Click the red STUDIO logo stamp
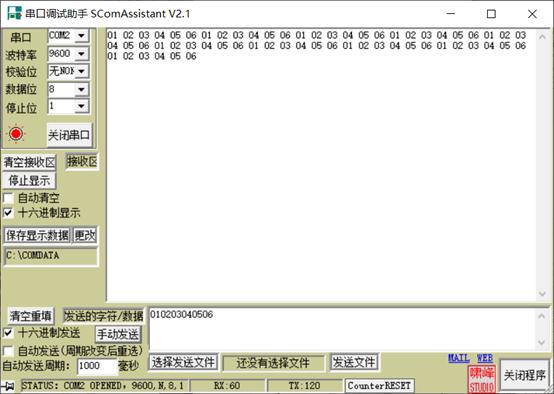Image resolution: width=554 pixels, height=394 pixels. click(481, 380)
